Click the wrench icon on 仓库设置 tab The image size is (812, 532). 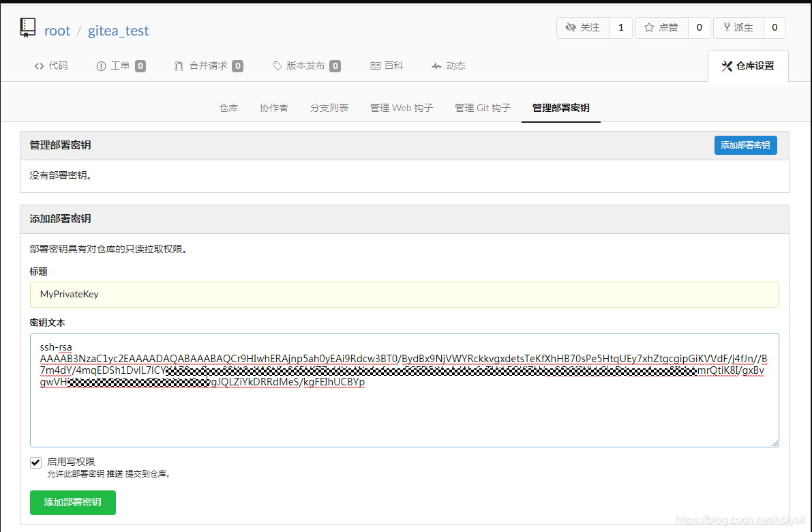[x=725, y=65]
